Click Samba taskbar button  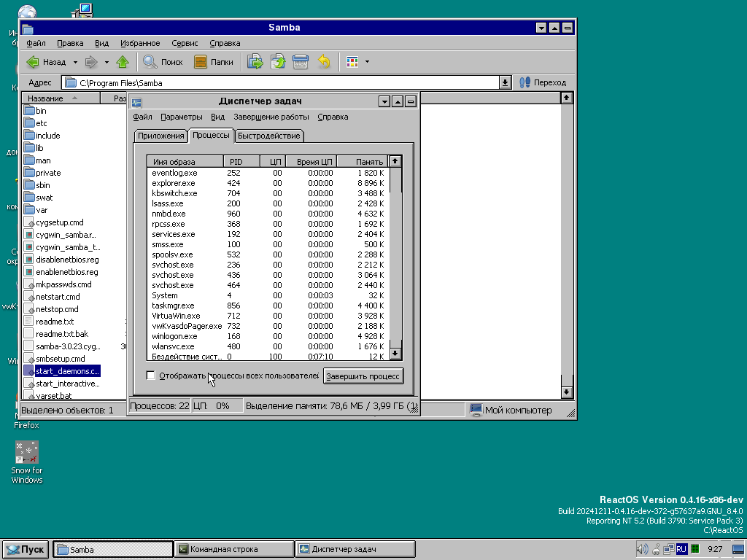point(113,549)
